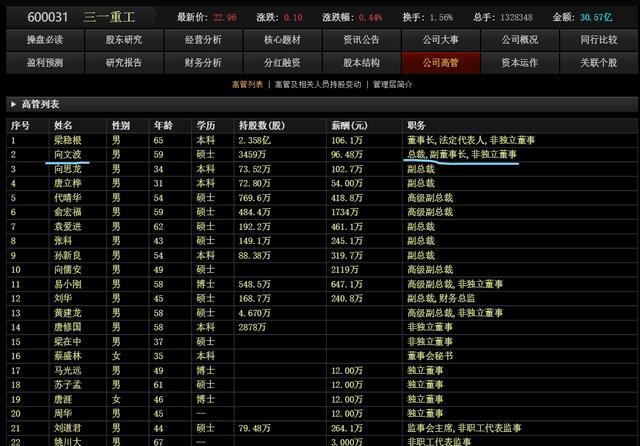This screenshot has height=446, width=640.
Task: Select executive name 张科
Action: click(63, 241)
